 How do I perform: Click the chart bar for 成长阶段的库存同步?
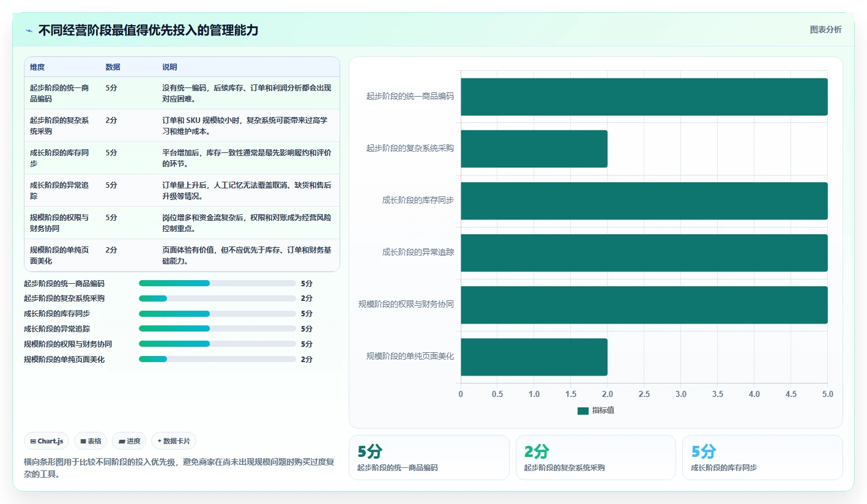tap(644, 201)
